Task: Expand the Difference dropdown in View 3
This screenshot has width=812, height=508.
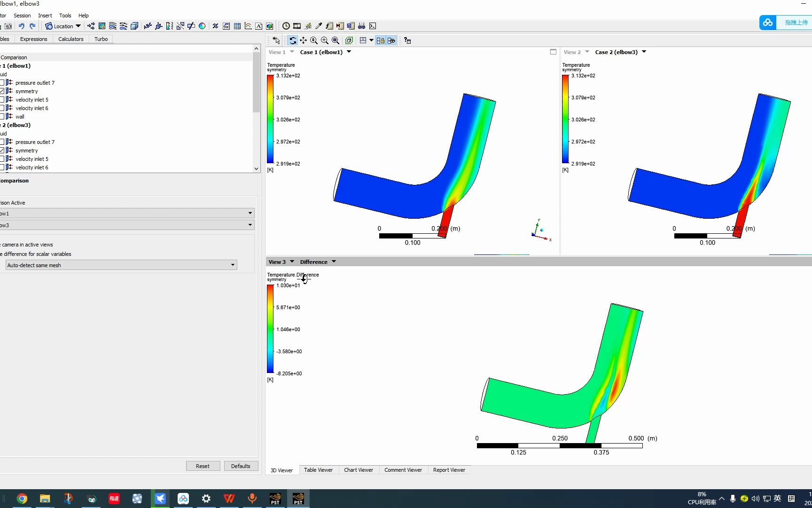Action: click(333, 262)
